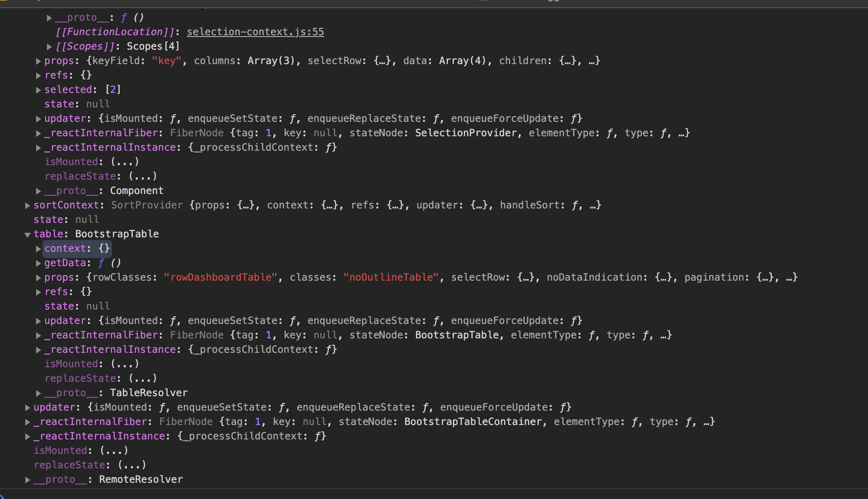This screenshot has height=499, width=868.
Task: Expand the _reactInternalInstance under BootstrapTable
Action: point(38,349)
